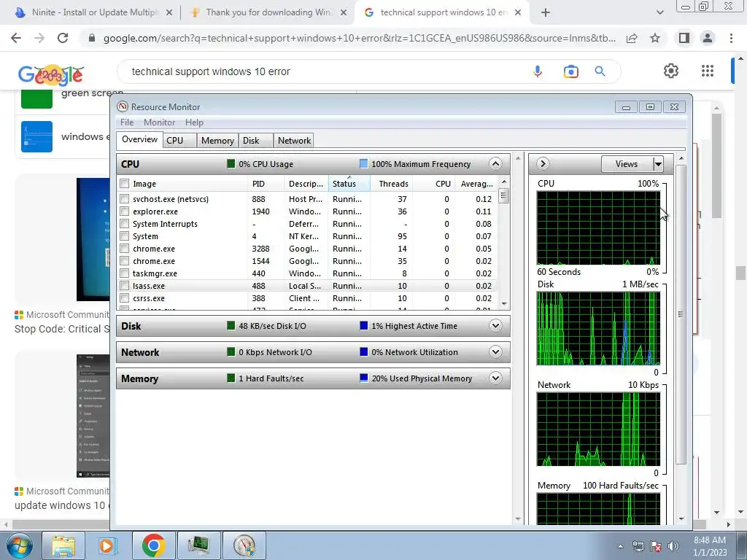The image size is (747, 560).
Task: Open Views dropdown arrow
Action: click(658, 164)
